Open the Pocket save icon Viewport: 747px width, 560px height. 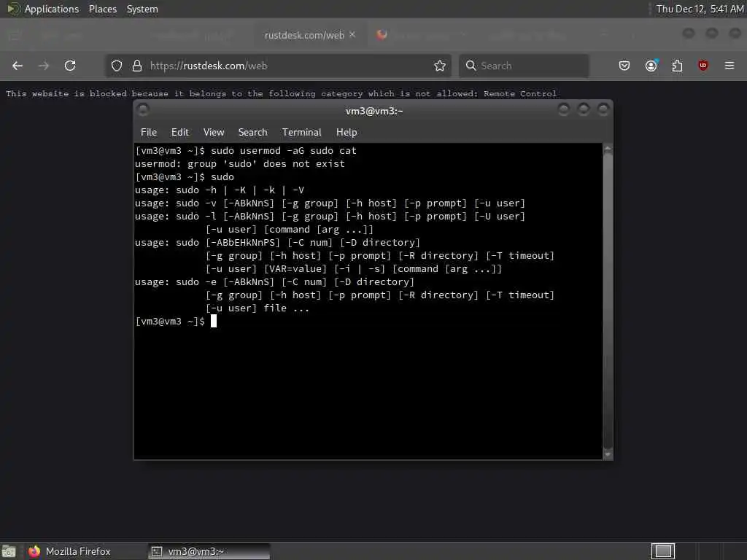(624, 66)
